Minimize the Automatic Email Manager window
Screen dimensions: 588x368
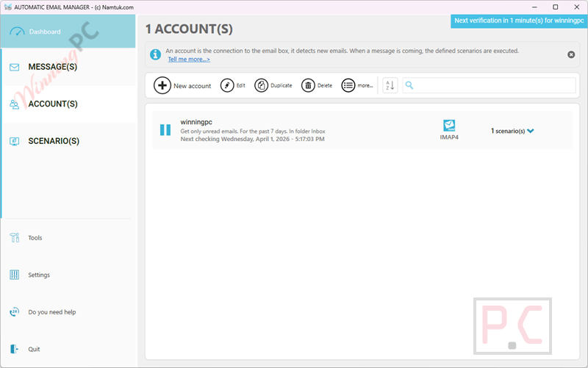coord(534,7)
